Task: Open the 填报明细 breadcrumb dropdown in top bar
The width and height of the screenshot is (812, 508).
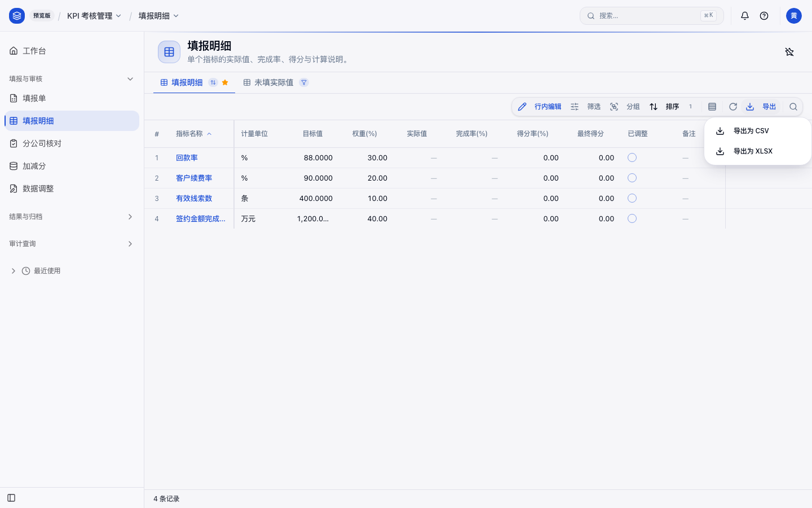Action: pyautogui.click(x=158, y=16)
